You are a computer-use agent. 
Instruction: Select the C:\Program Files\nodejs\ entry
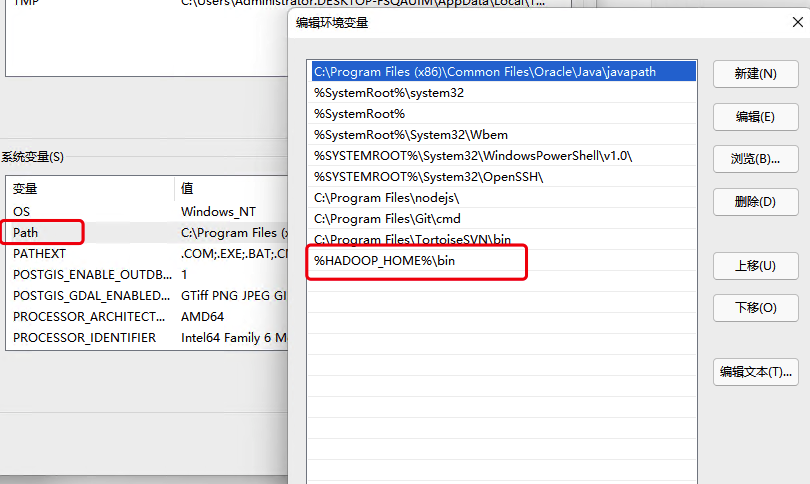(386, 198)
